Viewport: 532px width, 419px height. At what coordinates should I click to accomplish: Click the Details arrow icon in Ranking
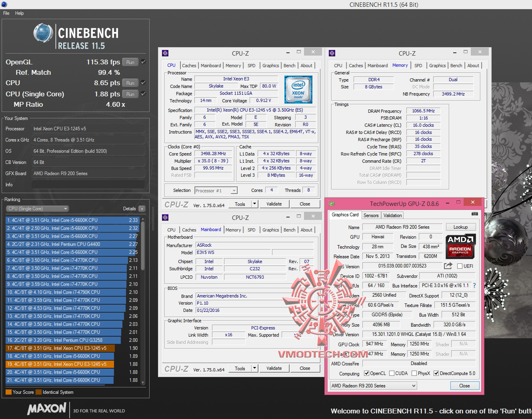click(x=142, y=209)
